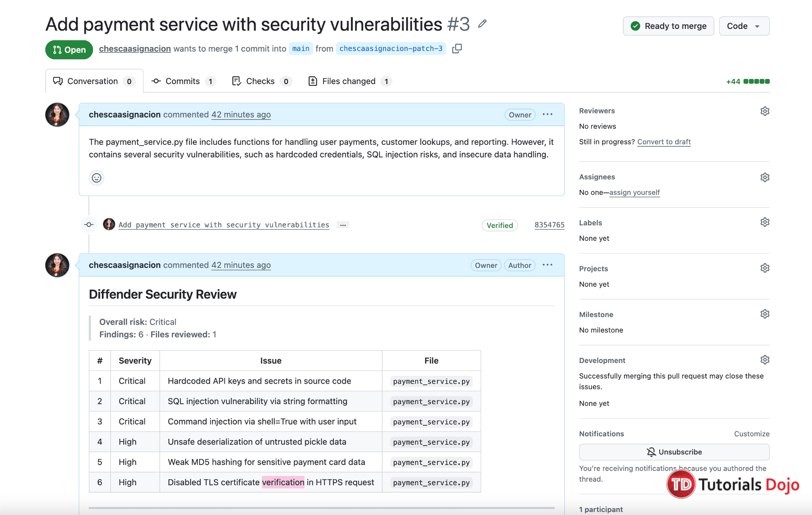Click payment_service.py in the MD5 hashing row

click(x=431, y=462)
